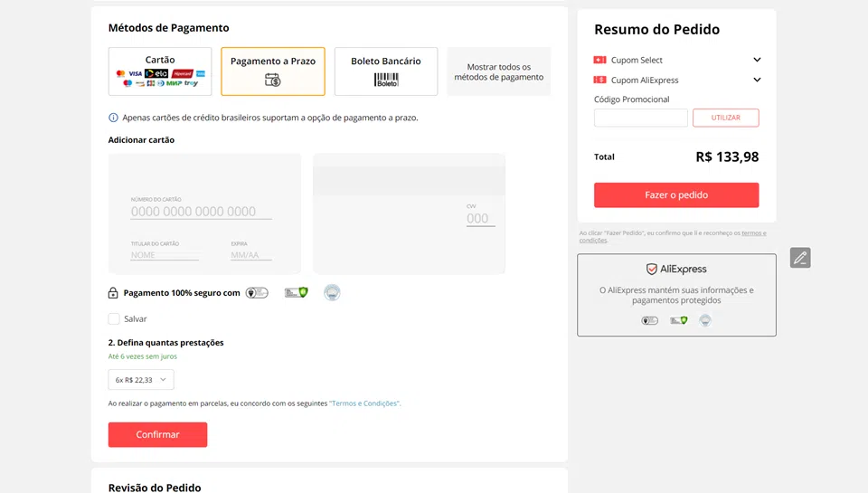868x493 pixels.
Task: Expand the Cupom Select chevron
Action: tap(757, 60)
